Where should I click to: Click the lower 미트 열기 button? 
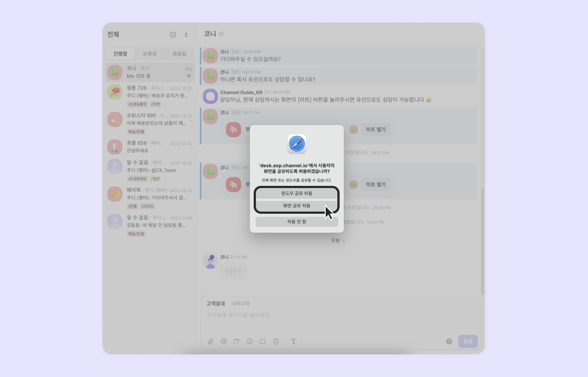(376, 184)
